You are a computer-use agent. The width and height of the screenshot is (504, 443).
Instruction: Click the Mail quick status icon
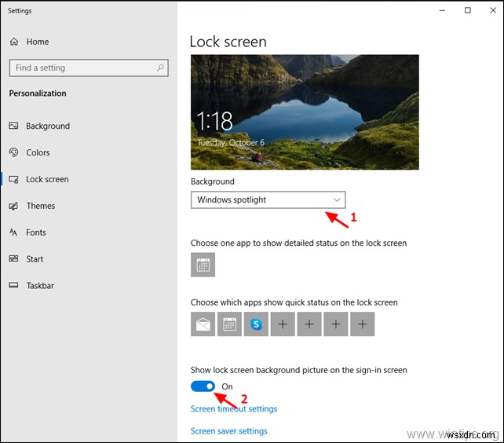(203, 324)
